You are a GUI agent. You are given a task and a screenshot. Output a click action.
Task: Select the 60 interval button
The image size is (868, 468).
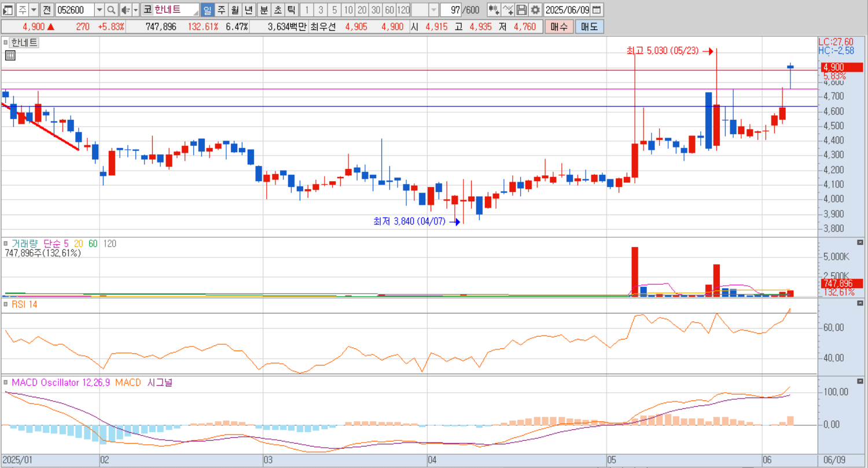point(389,10)
